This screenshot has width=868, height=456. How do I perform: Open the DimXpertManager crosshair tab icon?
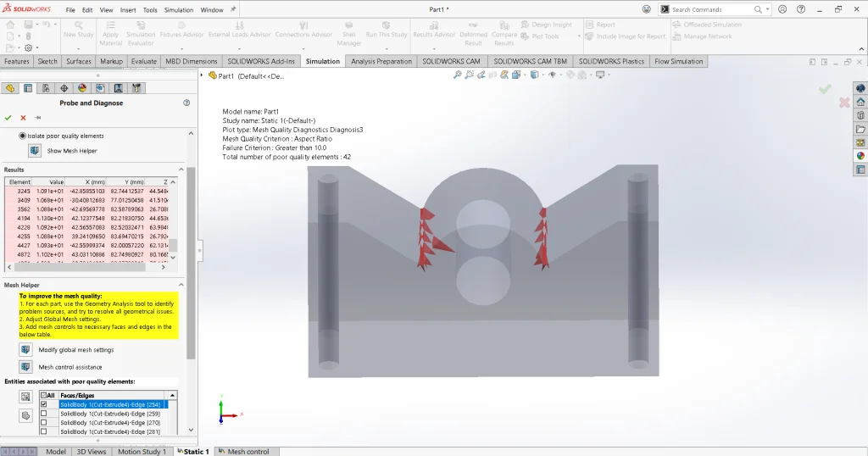point(64,88)
